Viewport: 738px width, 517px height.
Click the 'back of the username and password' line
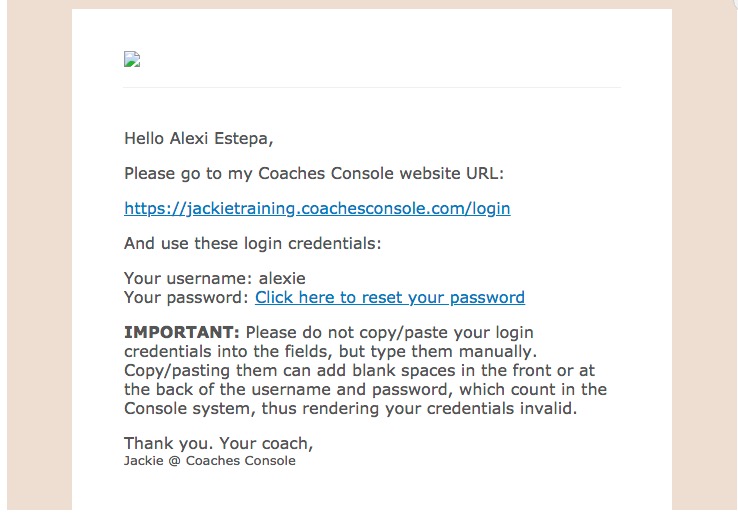365,390
